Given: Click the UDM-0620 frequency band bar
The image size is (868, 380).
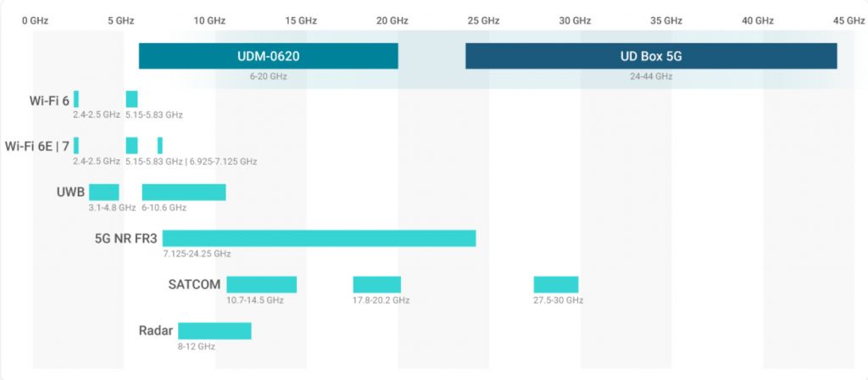Looking at the screenshot, I should coord(269,56).
